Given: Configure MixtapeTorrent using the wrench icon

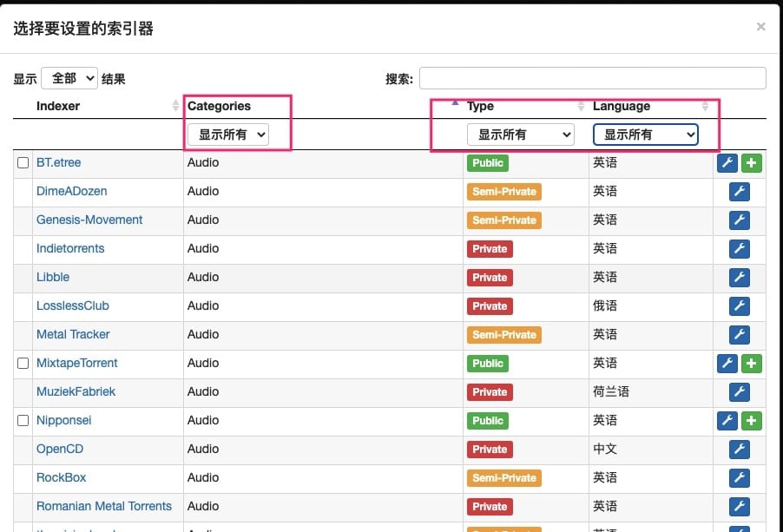Looking at the screenshot, I should click(727, 364).
